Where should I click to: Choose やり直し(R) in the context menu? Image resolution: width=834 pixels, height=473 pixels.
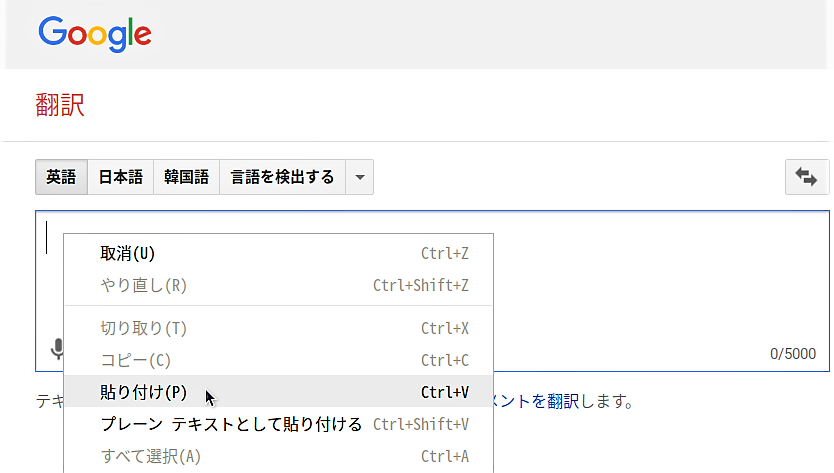[x=279, y=285]
